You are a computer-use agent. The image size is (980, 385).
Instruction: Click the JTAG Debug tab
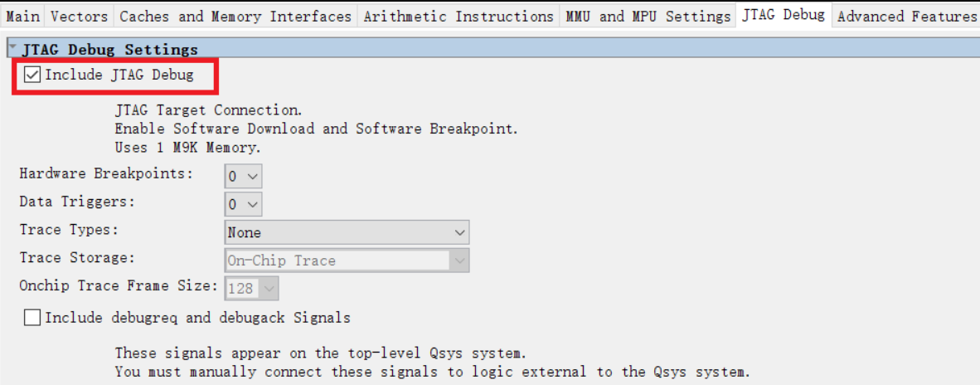point(784,15)
